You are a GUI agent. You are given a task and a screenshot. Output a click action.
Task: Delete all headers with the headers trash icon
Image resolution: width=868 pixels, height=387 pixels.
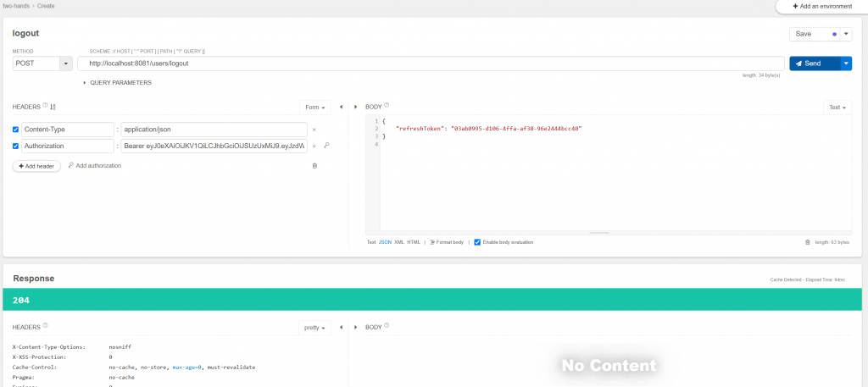pyautogui.click(x=314, y=166)
